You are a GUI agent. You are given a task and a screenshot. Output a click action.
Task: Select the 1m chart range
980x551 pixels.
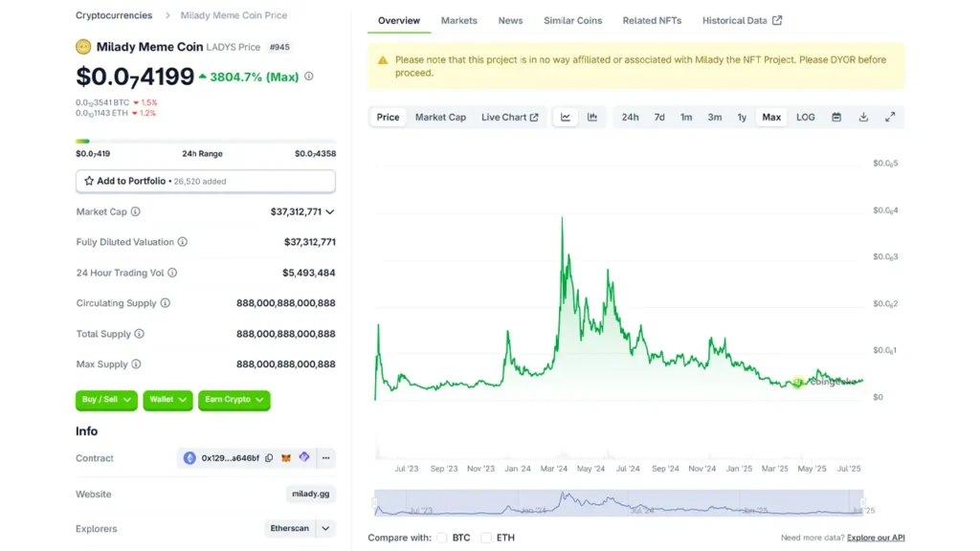tap(686, 117)
